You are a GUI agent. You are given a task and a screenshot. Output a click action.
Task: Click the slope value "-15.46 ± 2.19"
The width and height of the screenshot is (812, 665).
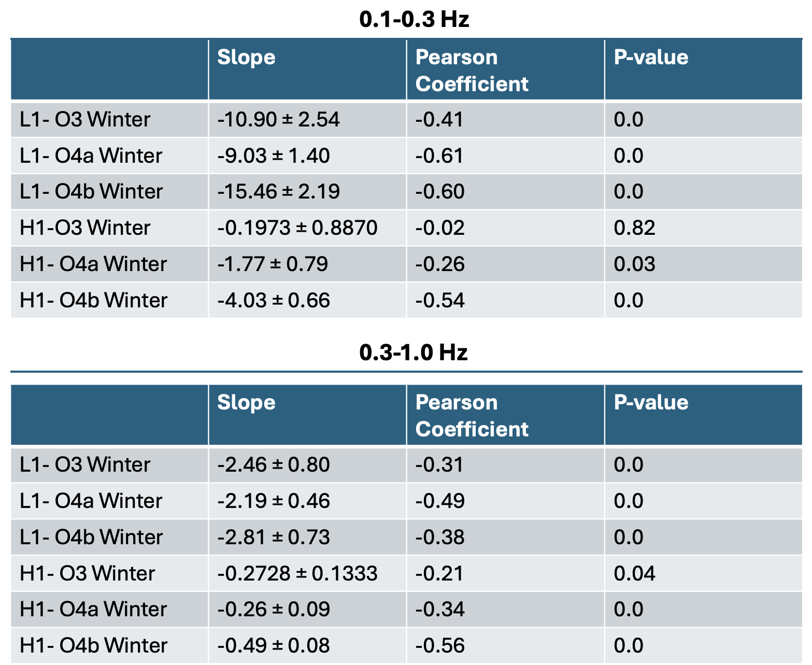point(278,192)
